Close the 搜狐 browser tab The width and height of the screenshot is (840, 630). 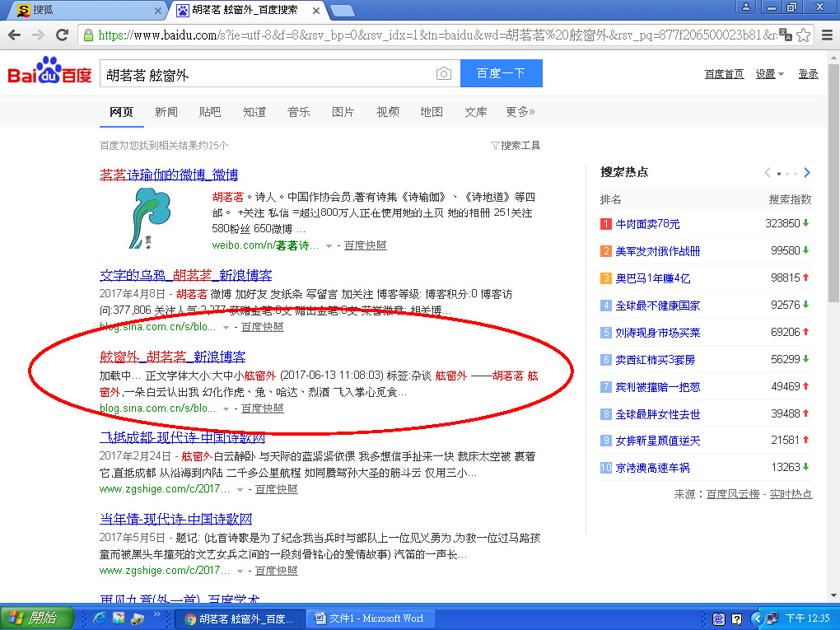(158, 10)
